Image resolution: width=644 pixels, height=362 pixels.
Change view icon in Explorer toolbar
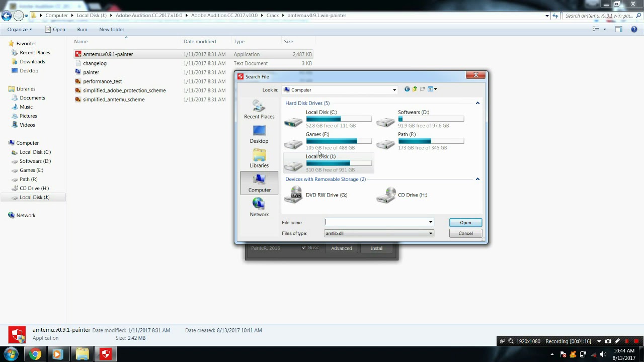[x=596, y=29]
